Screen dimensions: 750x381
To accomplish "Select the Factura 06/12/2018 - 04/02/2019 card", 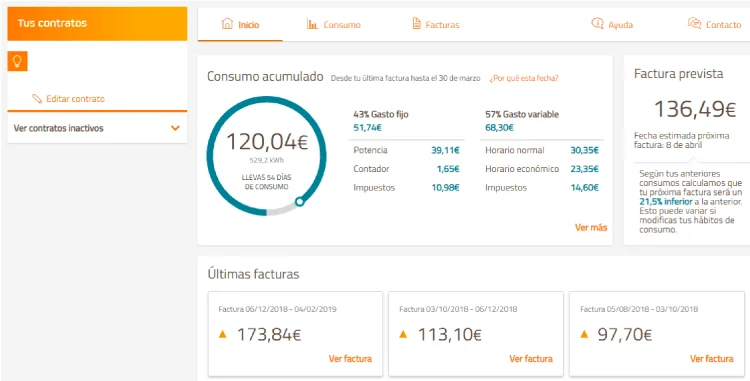I will 295,334.
